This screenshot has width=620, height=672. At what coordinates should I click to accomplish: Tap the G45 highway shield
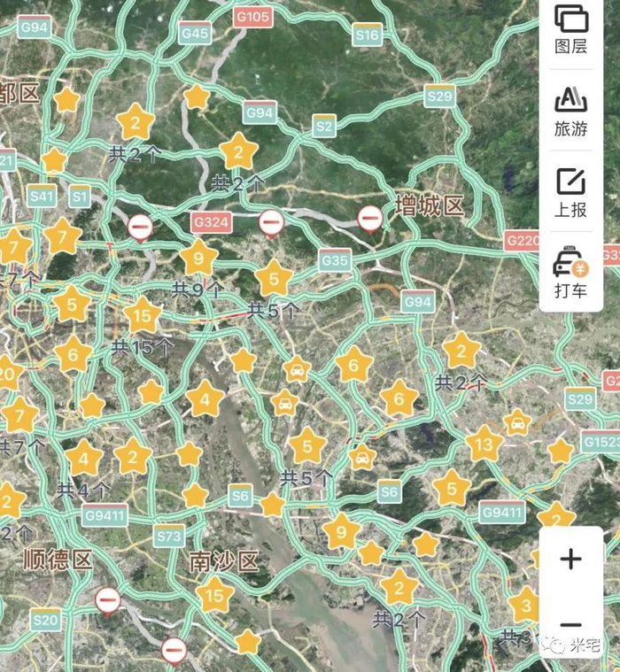[195, 33]
